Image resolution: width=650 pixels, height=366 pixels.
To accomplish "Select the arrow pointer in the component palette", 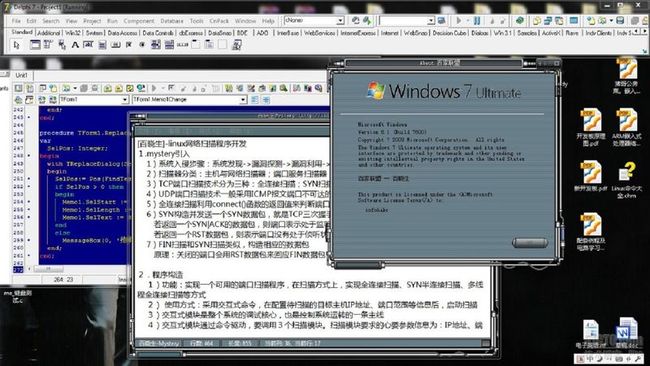I will click(17, 45).
